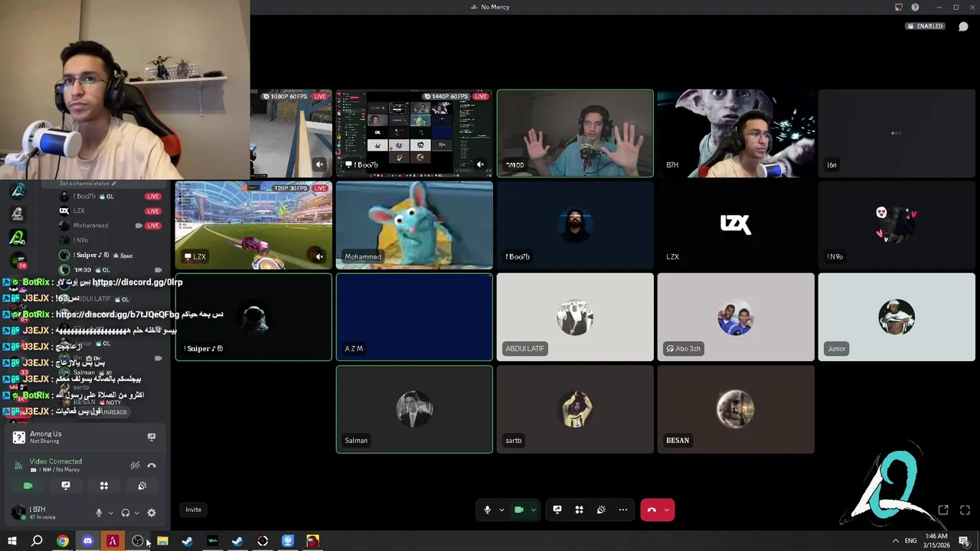
Task: Select the LZX logo avatar tile
Action: pos(736,225)
